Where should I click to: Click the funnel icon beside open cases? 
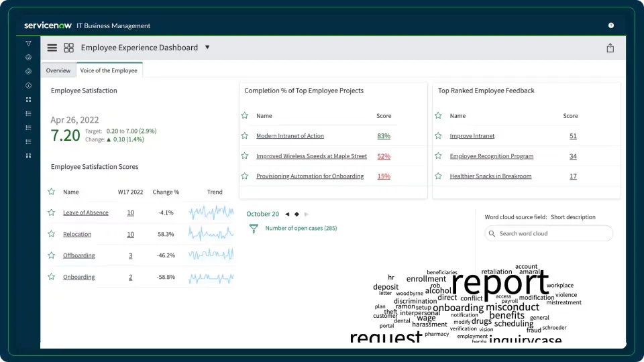254,229
